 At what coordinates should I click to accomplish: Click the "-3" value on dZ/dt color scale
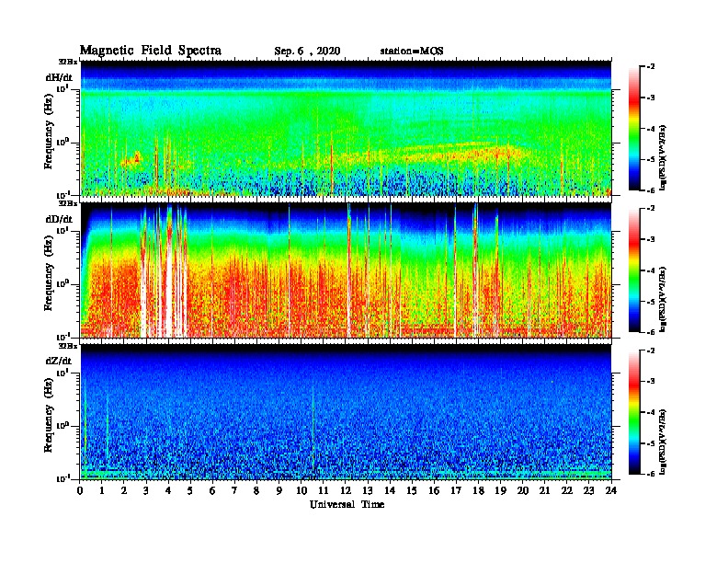(651, 381)
